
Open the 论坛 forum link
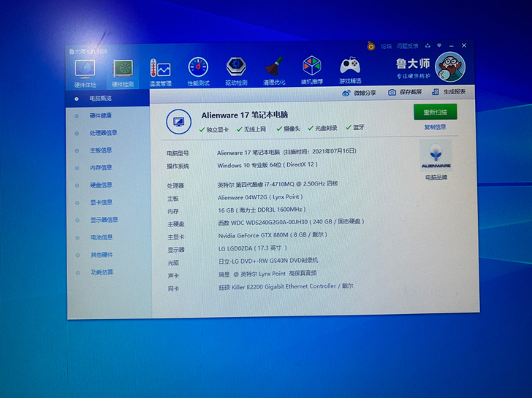pos(386,46)
